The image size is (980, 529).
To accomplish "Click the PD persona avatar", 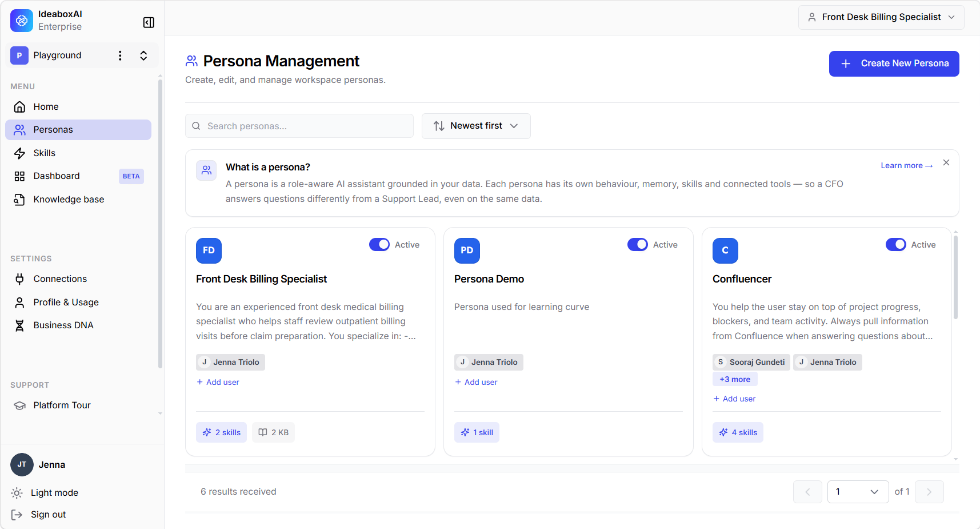I will [x=467, y=250].
